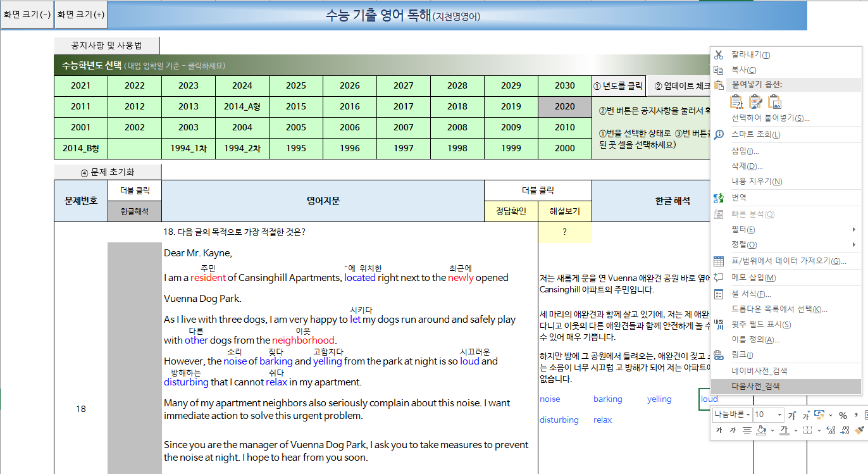Click the 해설보기 header cell

[565, 211]
